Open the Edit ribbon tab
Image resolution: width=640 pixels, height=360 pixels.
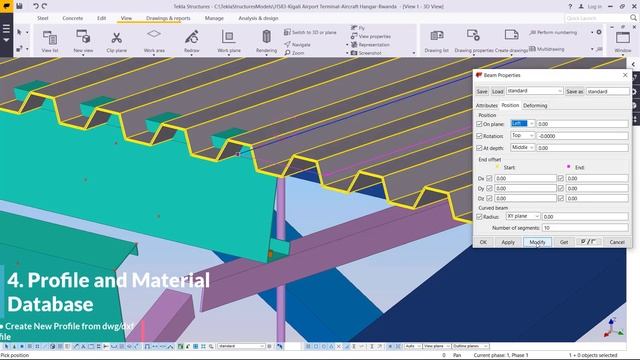point(101,18)
